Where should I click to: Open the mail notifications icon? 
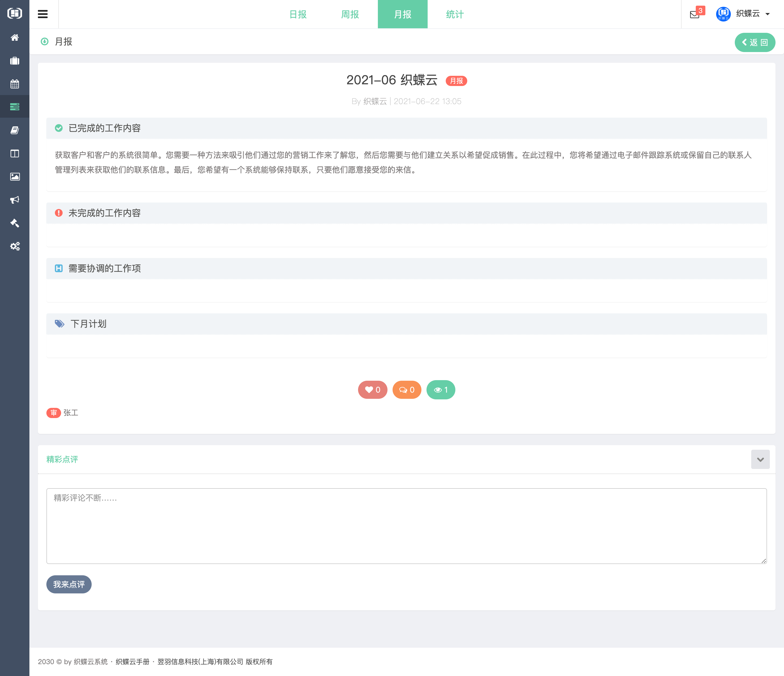[x=695, y=14]
